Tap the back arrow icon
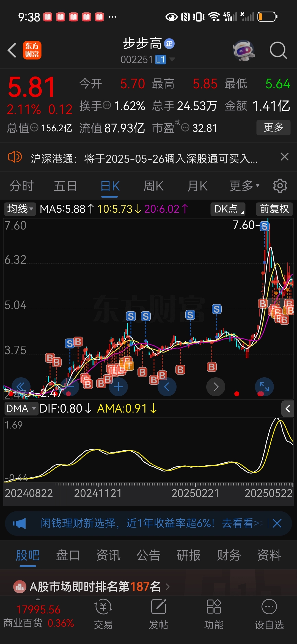 [12, 50]
